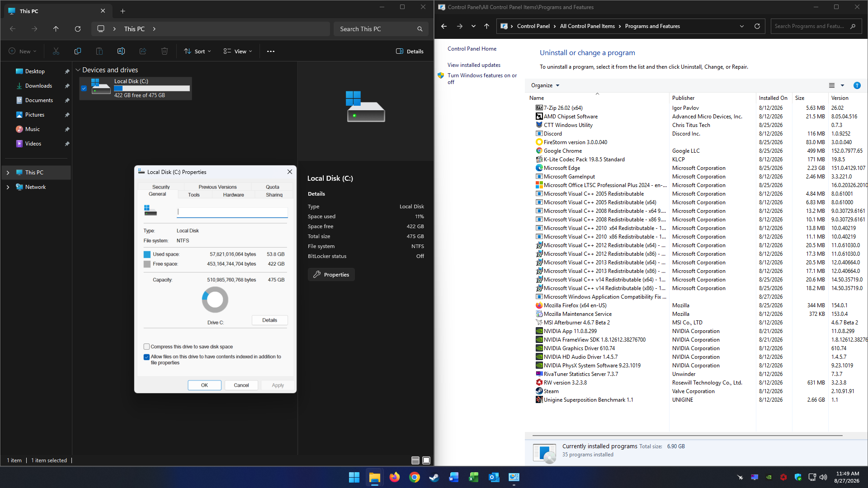Click the Cut icon in File Explorer toolbar
This screenshot has height=488, width=868.
click(x=56, y=52)
